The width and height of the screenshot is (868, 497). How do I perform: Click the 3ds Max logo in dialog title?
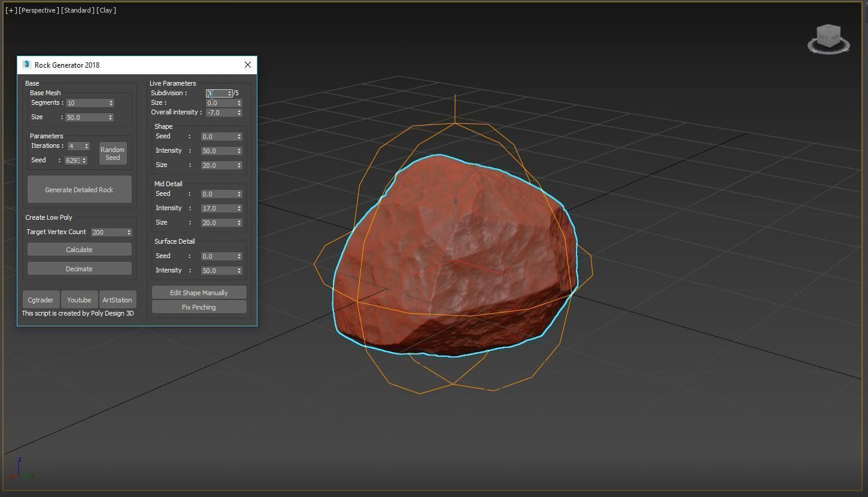[x=26, y=65]
